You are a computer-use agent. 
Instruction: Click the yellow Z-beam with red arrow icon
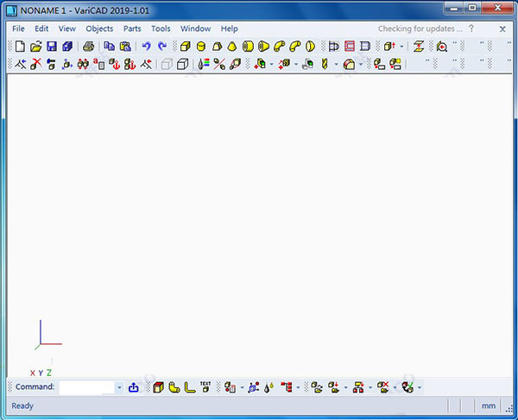click(419, 47)
